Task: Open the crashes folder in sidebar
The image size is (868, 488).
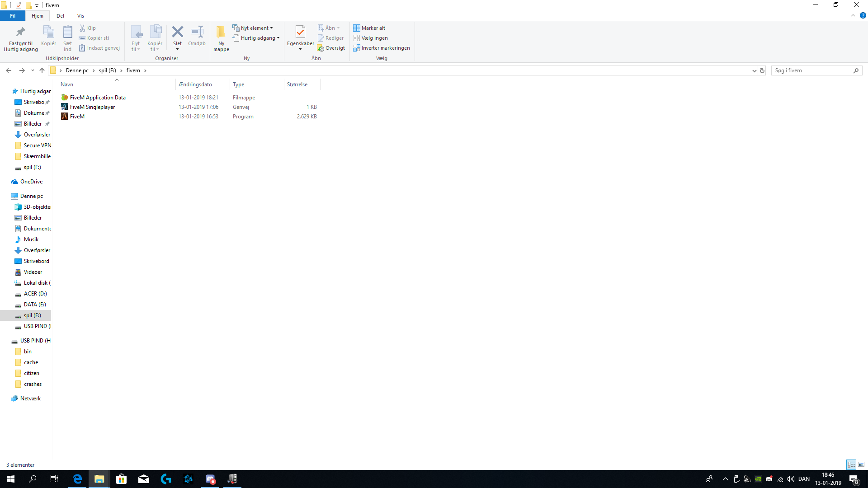Action: click(28, 384)
